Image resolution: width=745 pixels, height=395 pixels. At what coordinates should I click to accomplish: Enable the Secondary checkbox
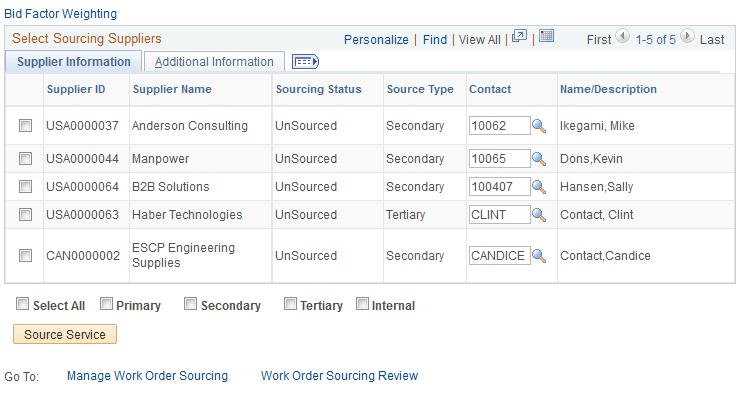pyautogui.click(x=191, y=304)
